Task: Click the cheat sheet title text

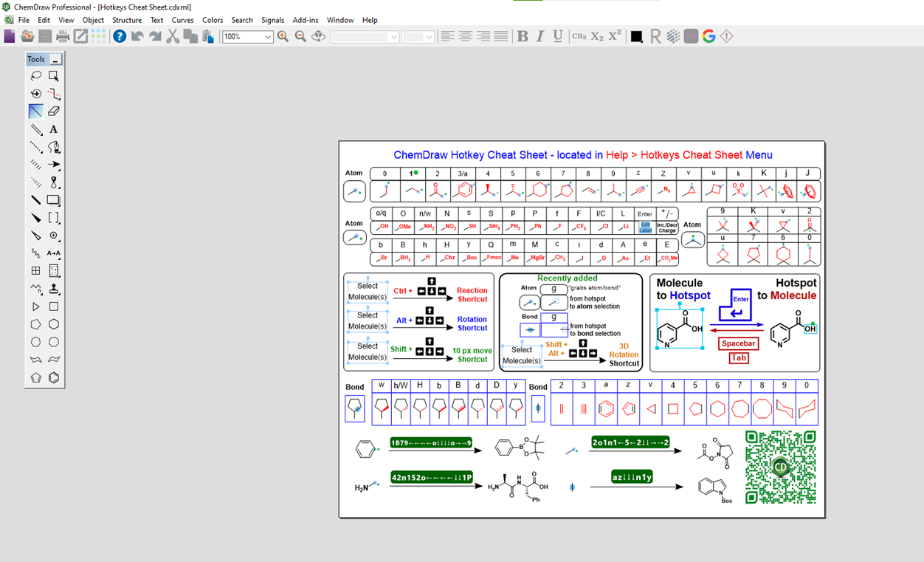Action: coord(583,155)
